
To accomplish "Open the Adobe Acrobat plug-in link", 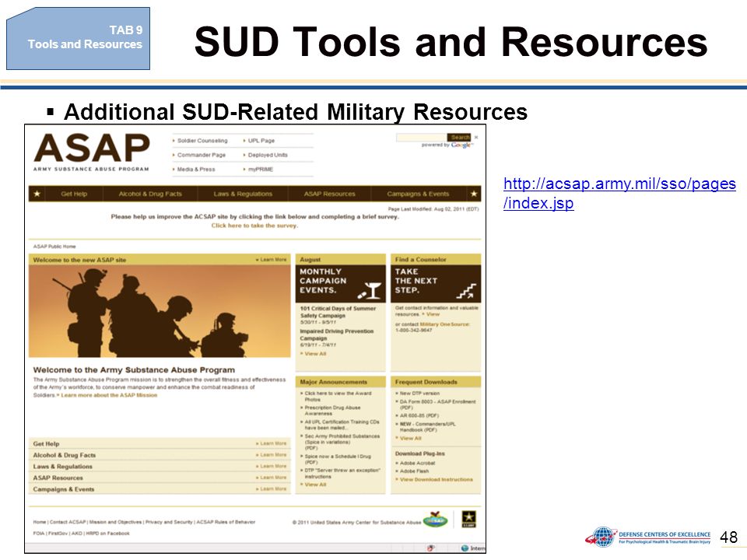I will click(417, 463).
